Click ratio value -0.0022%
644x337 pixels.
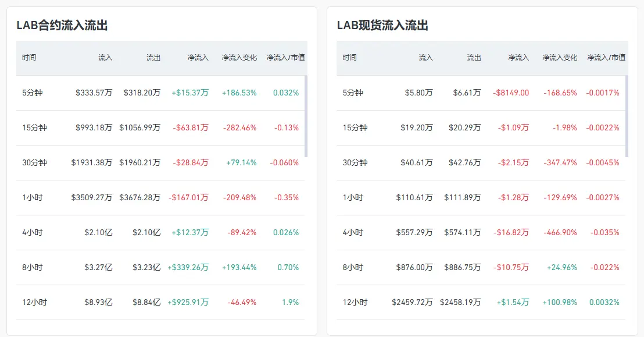pos(603,127)
